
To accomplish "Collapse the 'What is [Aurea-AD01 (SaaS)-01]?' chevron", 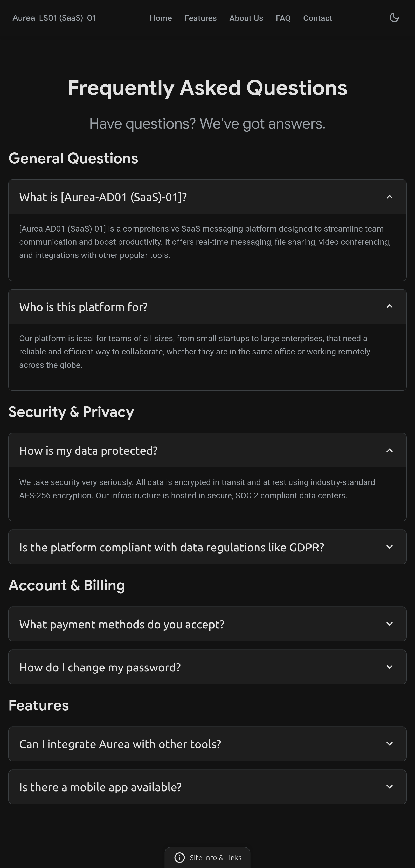I will pyautogui.click(x=389, y=197).
